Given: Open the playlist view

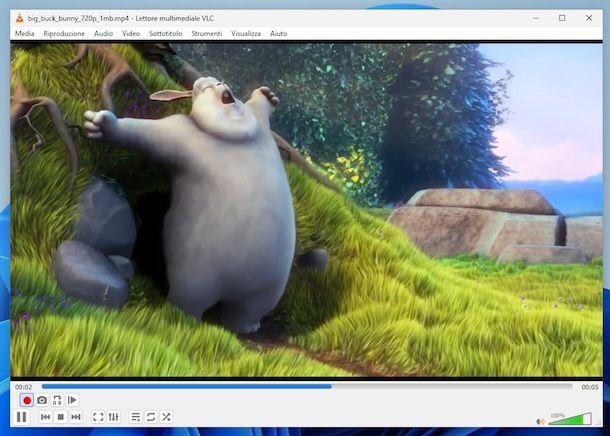Looking at the screenshot, I should [136, 417].
